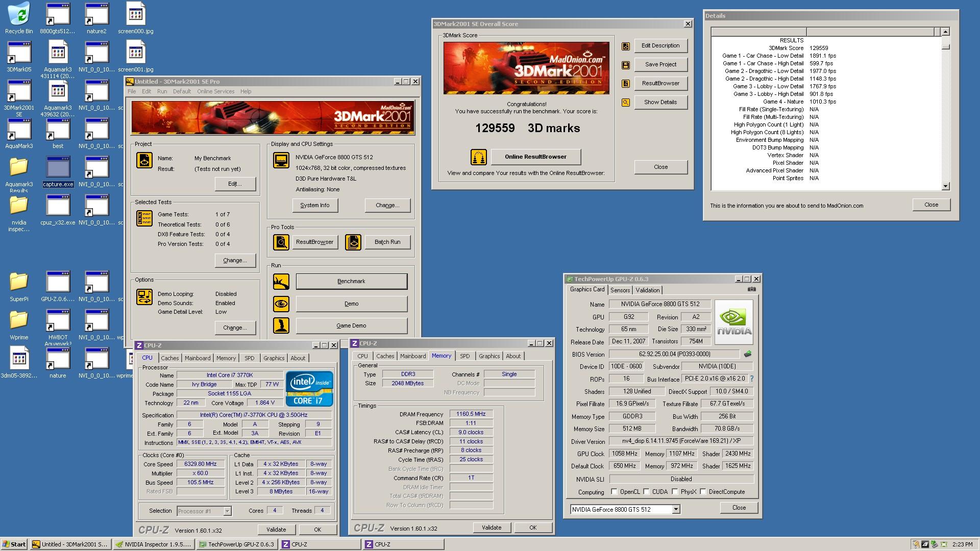Click the Game Demo joystick icon
Viewport: 980px width, 551px height.
tap(281, 325)
